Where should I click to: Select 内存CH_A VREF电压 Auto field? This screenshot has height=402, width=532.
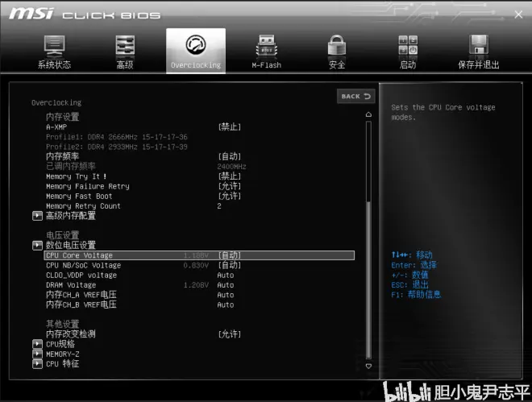226,295
